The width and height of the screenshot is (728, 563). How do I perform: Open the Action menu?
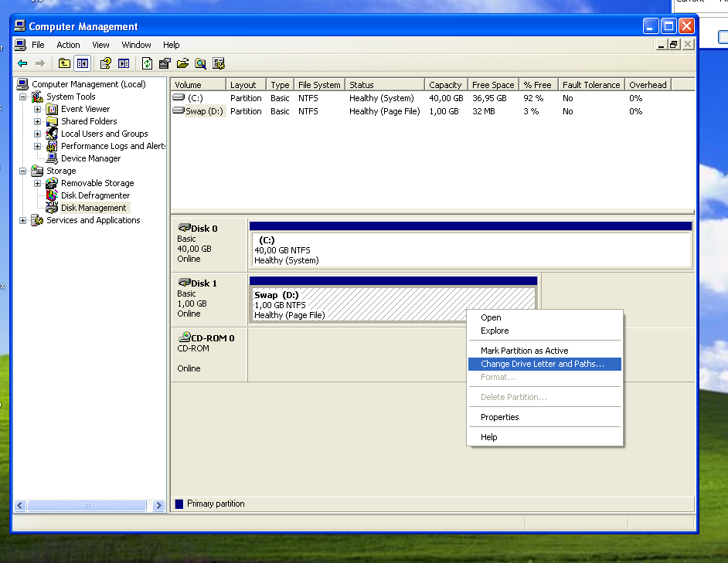click(68, 45)
